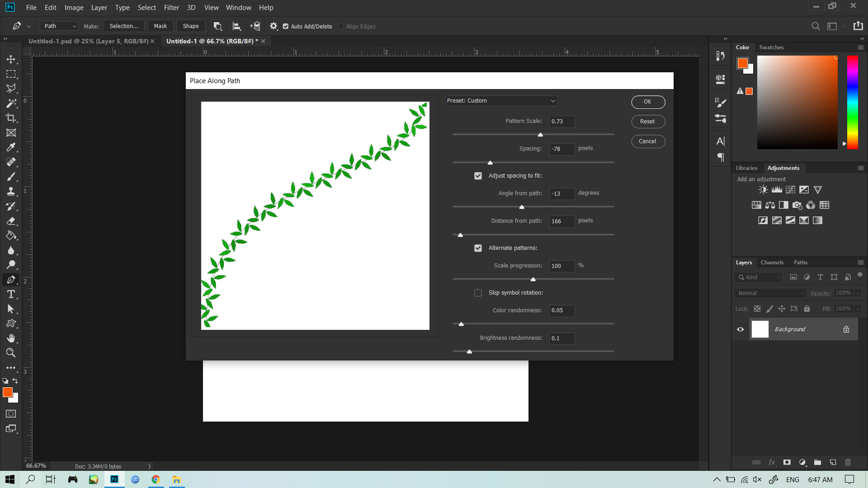The height and width of the screenshot is (488, 868).
Task: Select the Pen tool in the toolbar
Action: tap(11, 279)
